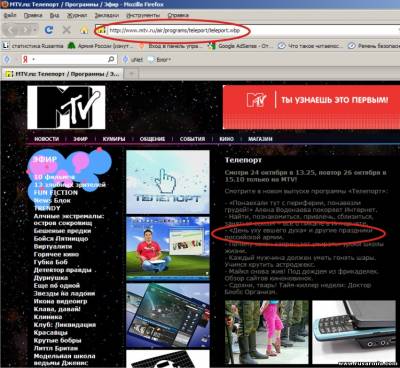Screen dimensions: 400x368
Task: Click the photo of the slider mobile phone
Action: tap(354, 332)
